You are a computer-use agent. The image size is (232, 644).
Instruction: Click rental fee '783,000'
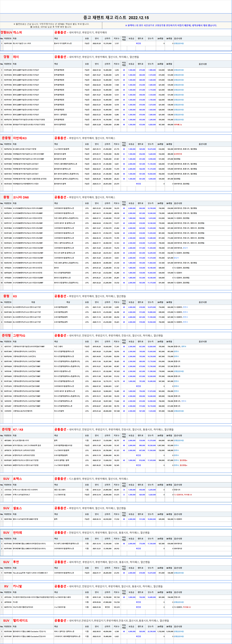click(x=142, y=381)
